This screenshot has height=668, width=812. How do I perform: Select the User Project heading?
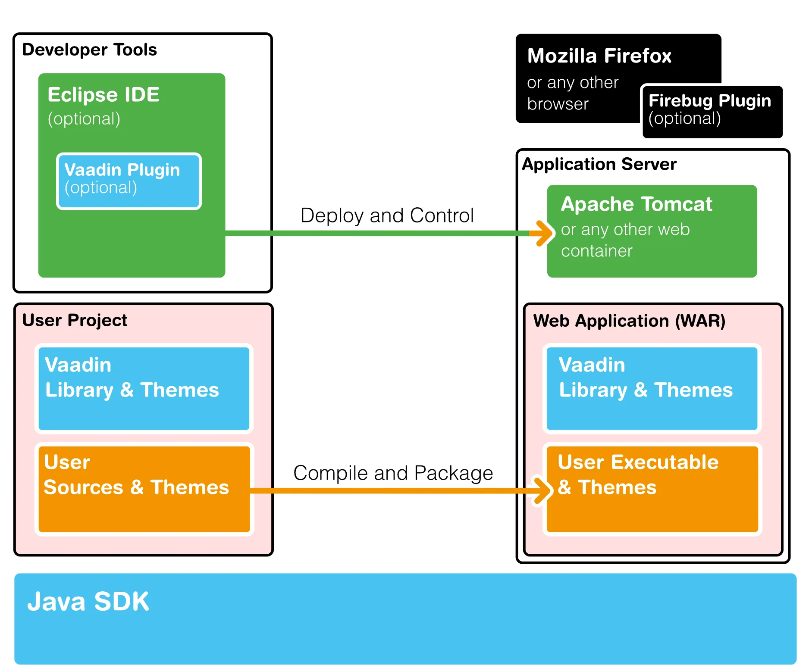tap(75, 320)
